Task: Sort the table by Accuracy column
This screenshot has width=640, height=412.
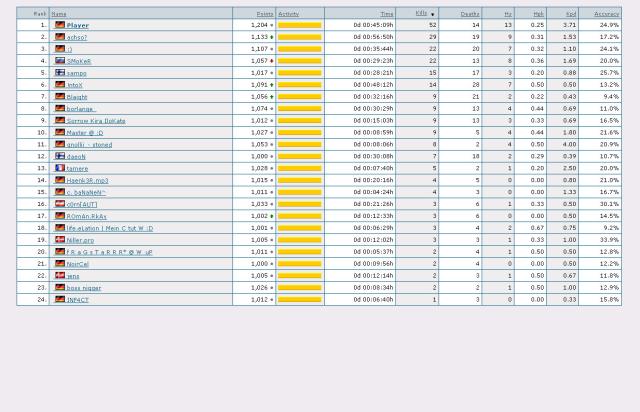Action: pos(606,14)
